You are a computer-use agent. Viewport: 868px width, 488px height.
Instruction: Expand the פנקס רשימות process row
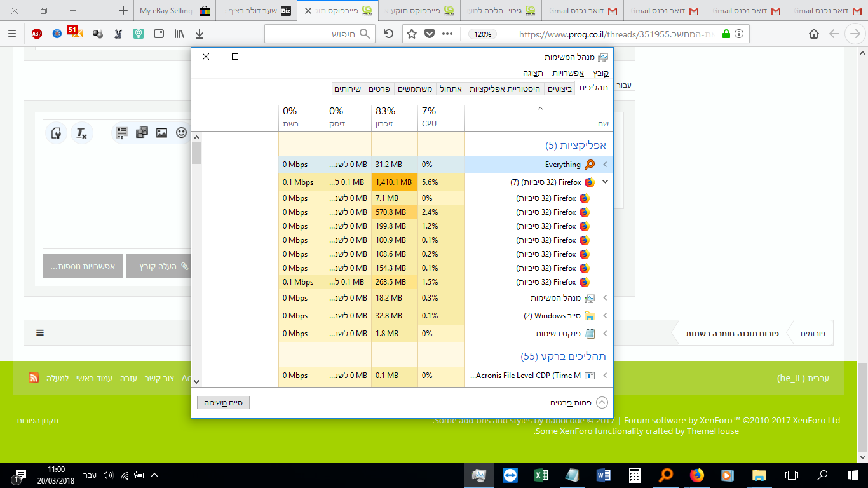(x=605, y=334)
